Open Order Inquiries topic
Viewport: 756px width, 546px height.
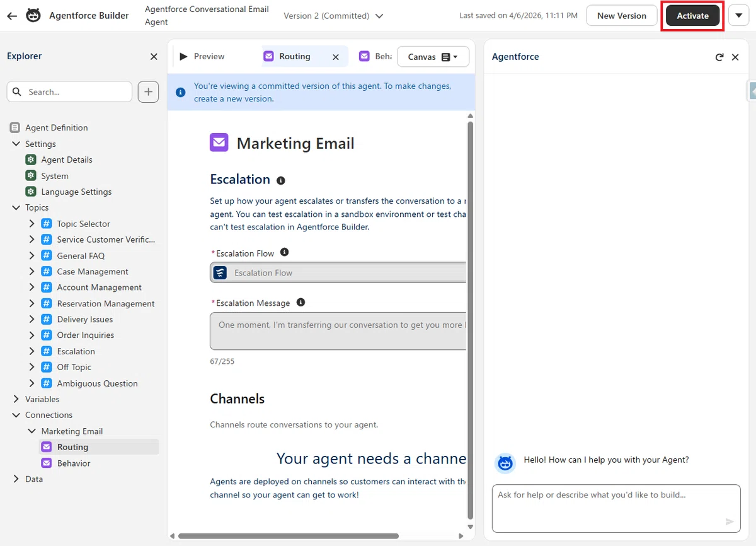[86, 335]
